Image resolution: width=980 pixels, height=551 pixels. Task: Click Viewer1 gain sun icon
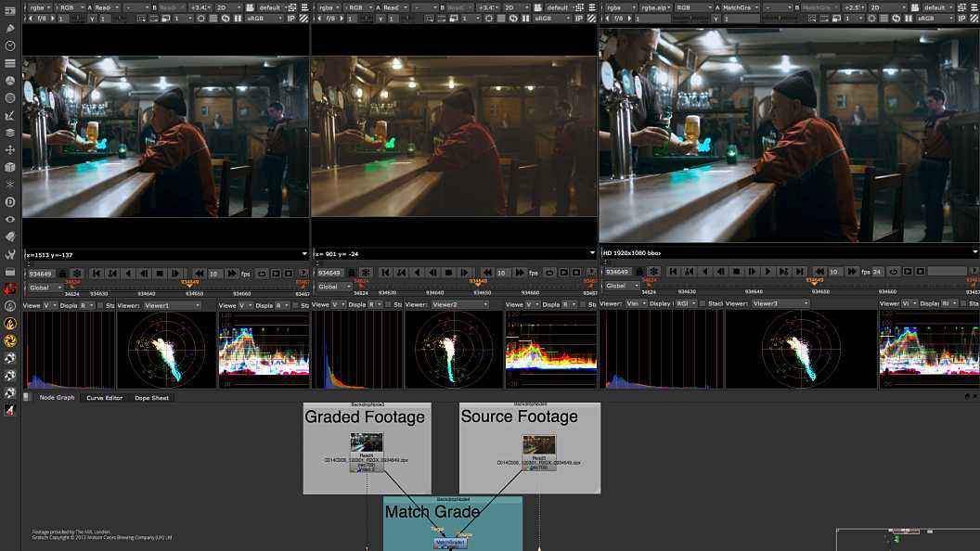click(x=200, y=19)
